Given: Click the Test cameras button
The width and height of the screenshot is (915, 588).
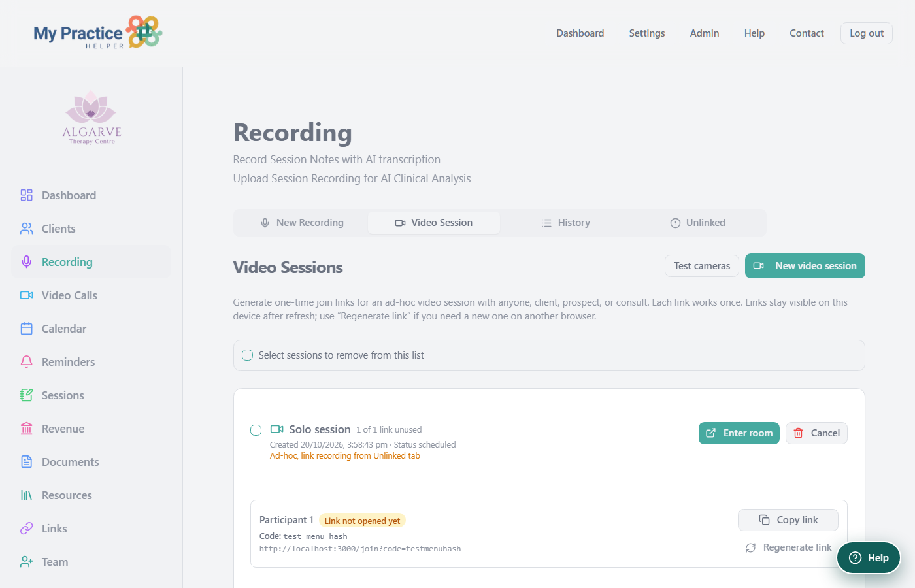Looking at the screenshot, I should pyautogui.click(x=702, y=266).
